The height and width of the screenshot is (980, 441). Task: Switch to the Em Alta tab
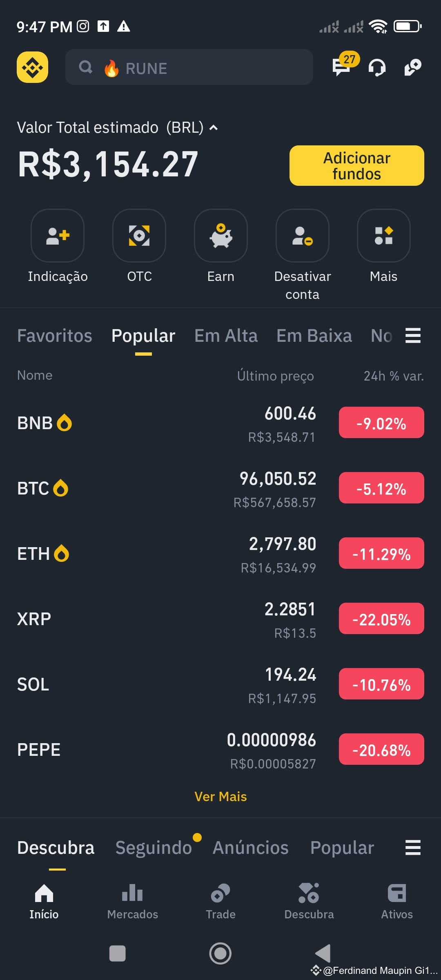point(226,336)
